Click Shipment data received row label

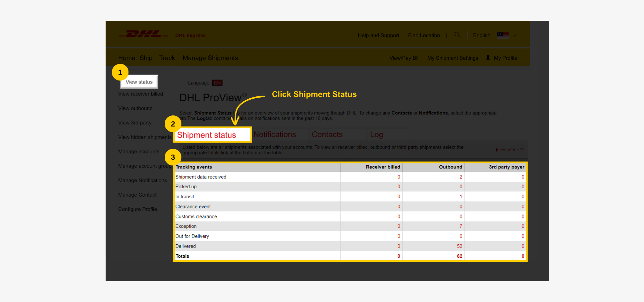tap(201, 177)
